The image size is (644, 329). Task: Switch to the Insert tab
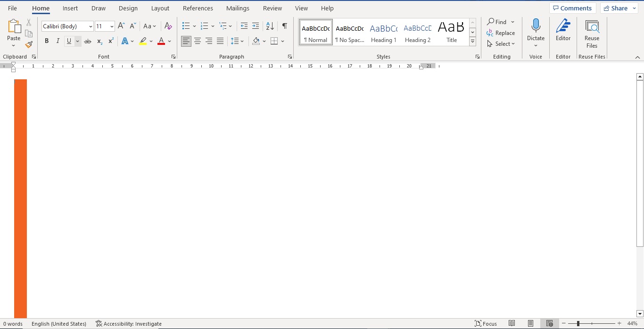tap(70, 8)
